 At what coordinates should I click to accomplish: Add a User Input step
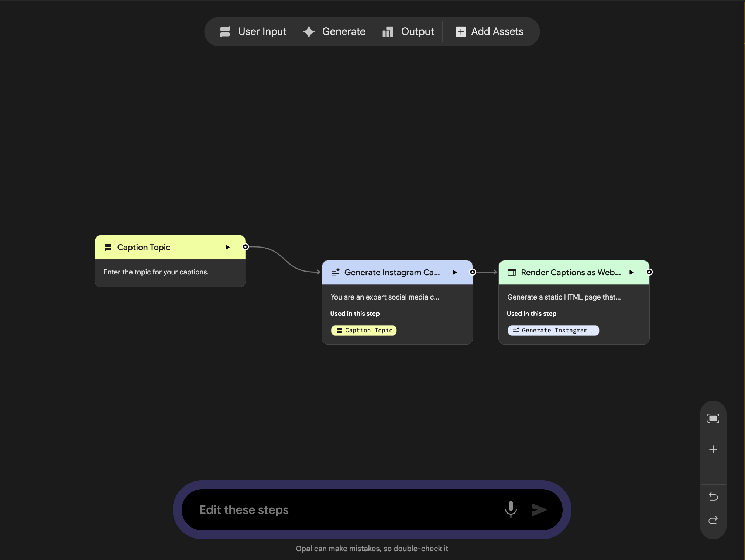coord(253,32)
